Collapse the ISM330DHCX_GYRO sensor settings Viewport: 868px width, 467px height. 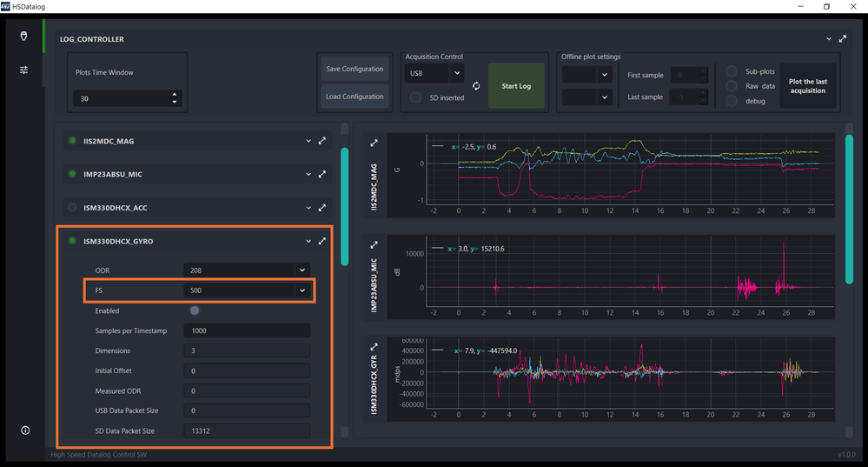click(308, 241)
